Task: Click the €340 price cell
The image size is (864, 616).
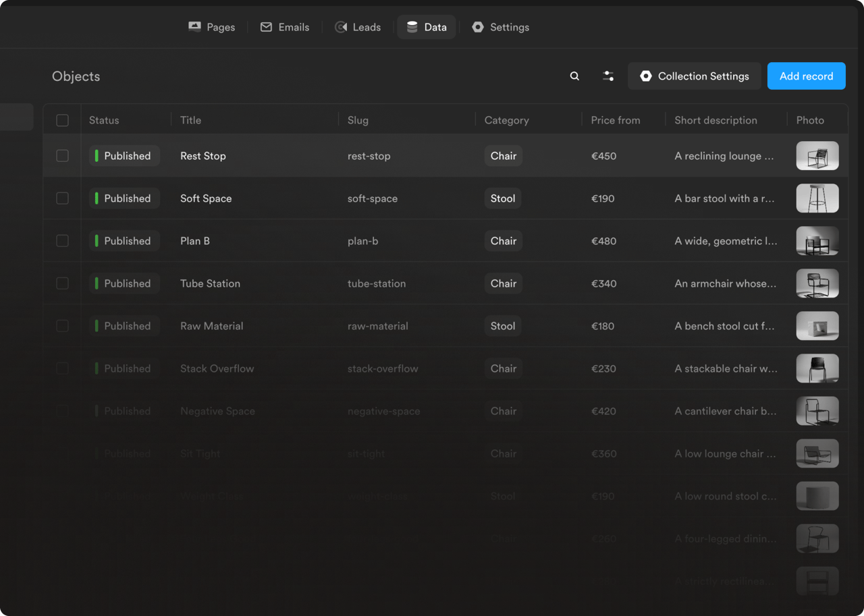Action: [604, 283]
